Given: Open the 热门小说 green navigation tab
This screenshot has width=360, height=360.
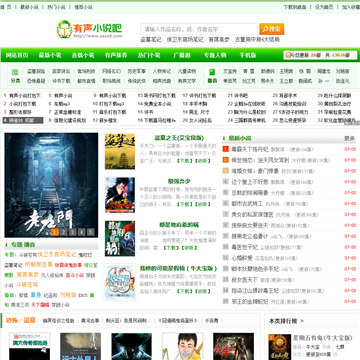Looking at the screenshot, I should point(149,55).
